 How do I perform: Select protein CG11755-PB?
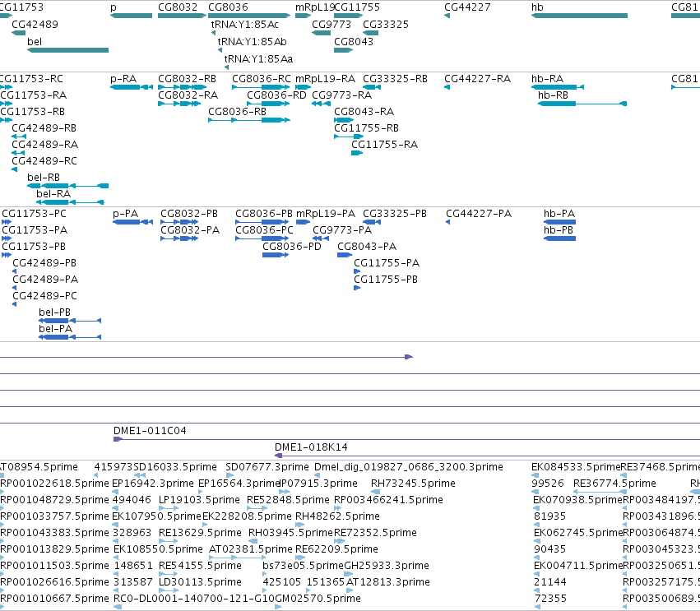point(386,280)
